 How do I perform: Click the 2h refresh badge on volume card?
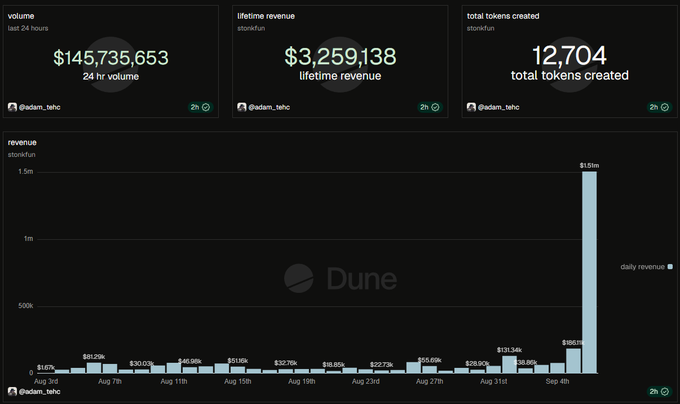coord(200,107)
